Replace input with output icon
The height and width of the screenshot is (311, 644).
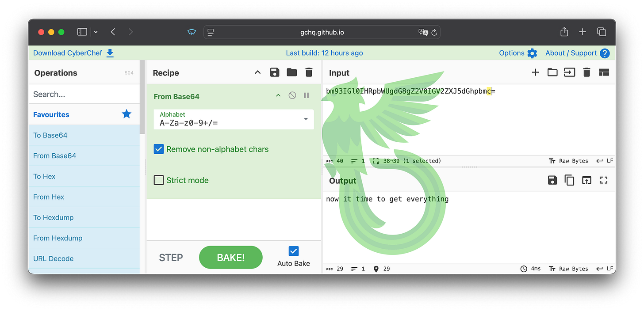[x=586, y=180]
